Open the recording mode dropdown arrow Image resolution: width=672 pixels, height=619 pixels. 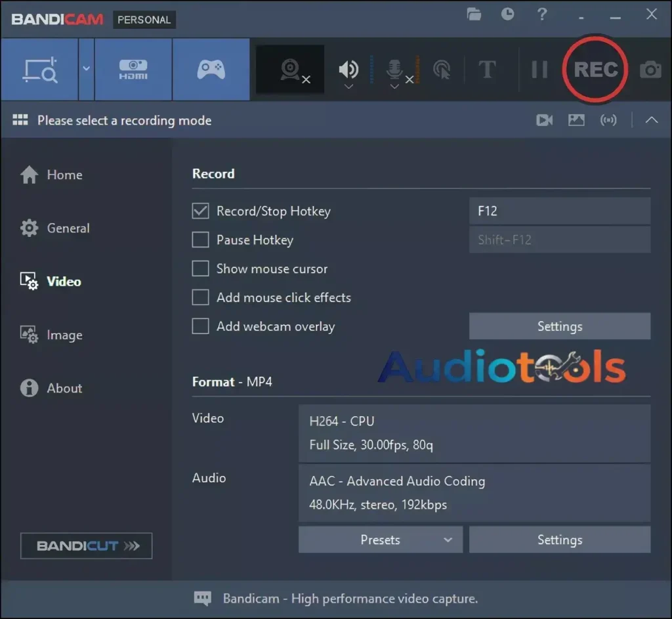86,69
